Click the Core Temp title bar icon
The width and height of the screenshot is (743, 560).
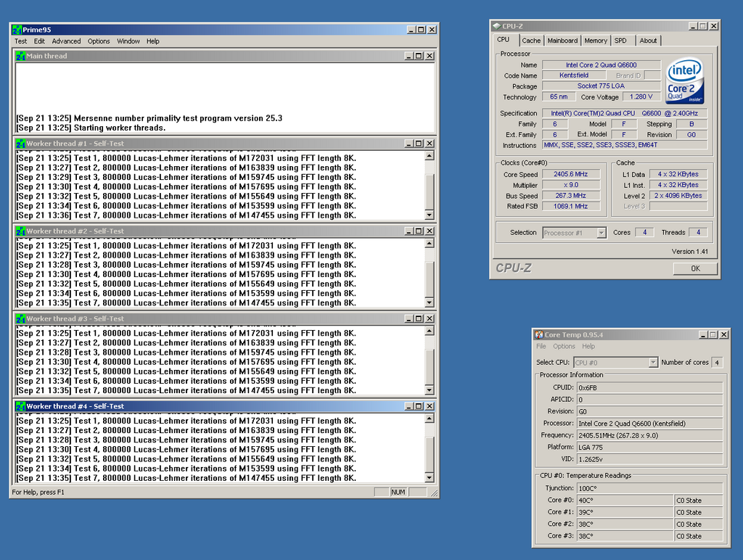click(x=538, y=334)
